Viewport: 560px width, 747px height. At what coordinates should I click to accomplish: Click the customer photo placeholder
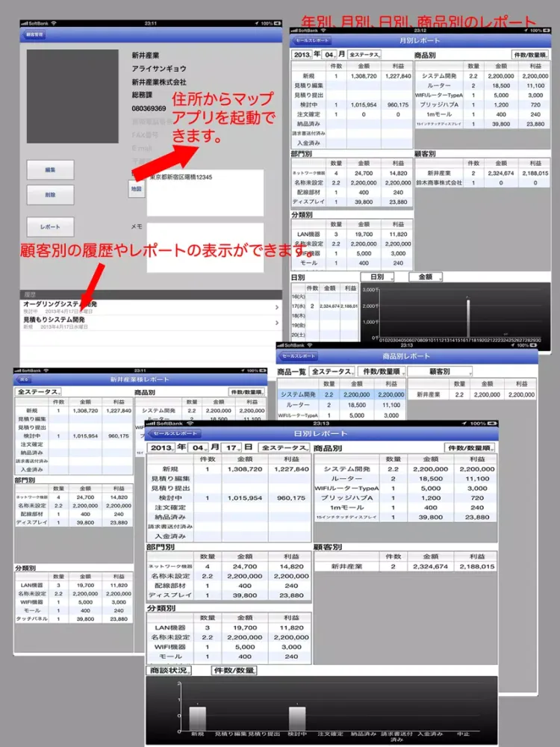(x=72, y=96)
